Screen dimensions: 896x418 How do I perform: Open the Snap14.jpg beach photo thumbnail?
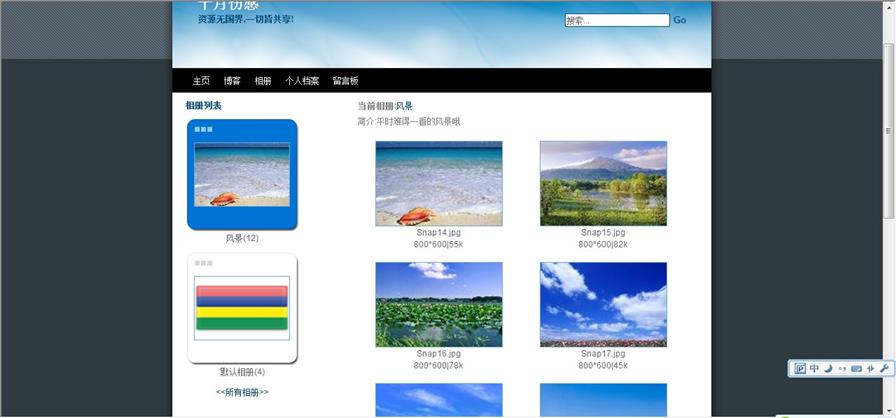tap(439, 183)
